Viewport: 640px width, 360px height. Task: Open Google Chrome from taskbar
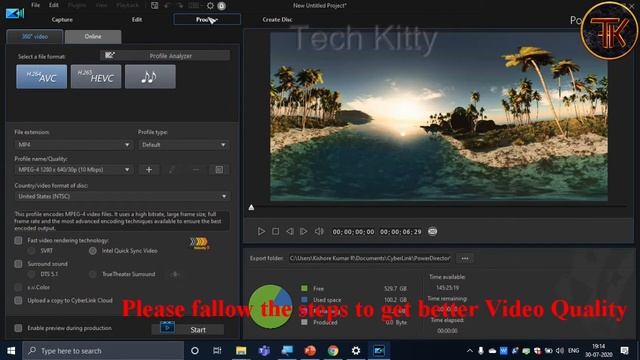click(333, 351)
